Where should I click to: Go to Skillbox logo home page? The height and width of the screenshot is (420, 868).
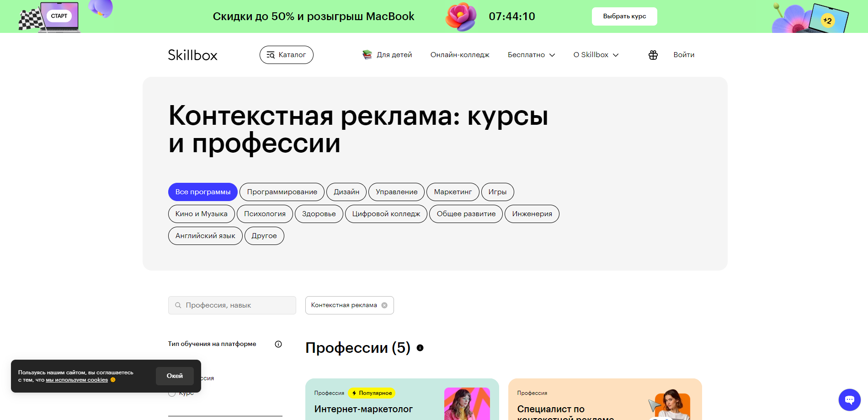(x=192, y=55)
